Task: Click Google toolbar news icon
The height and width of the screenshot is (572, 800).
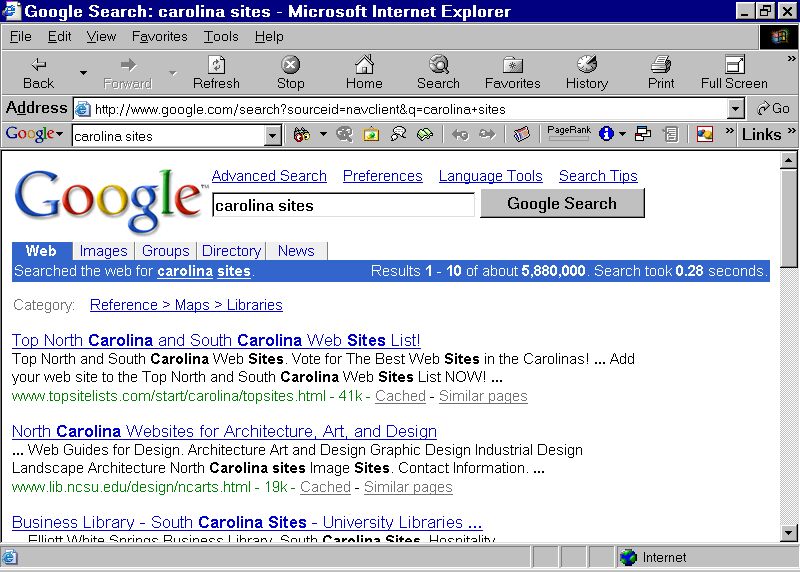Action: click(521, 135)
